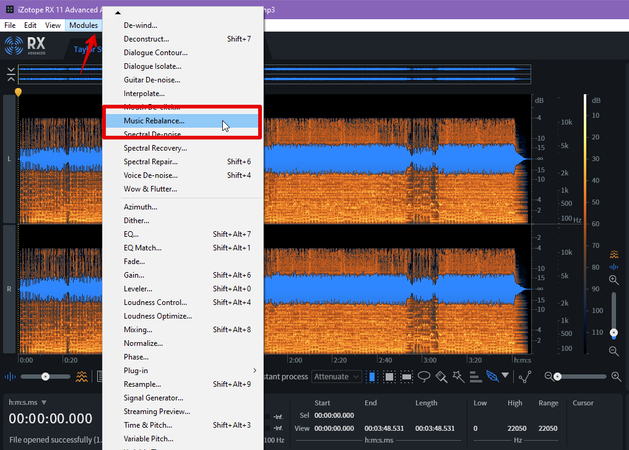Open Deconstruct module
629x450 pixels.
click(x=183, y=39)
